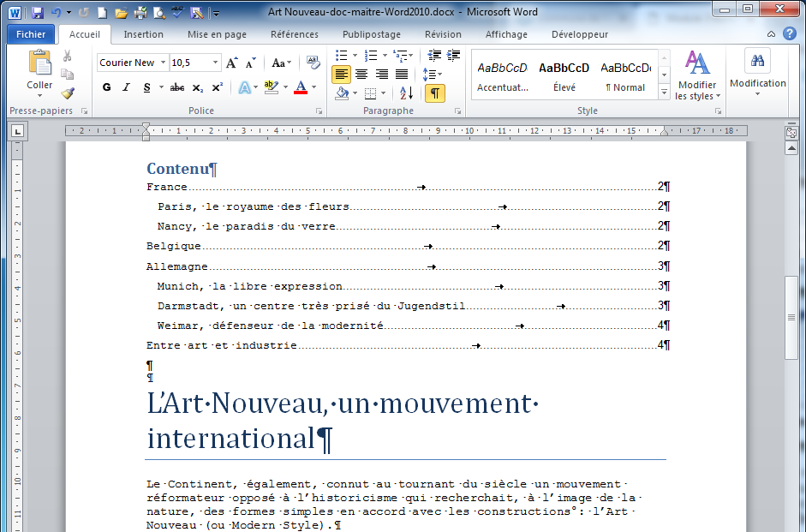
Task: Pick the red font color
Action: 302,87
